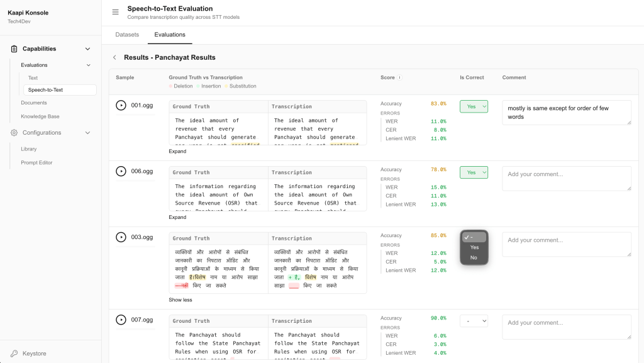Open Is Correct dropdown for 007.ogg
The image size is (644, 363).
474,321
